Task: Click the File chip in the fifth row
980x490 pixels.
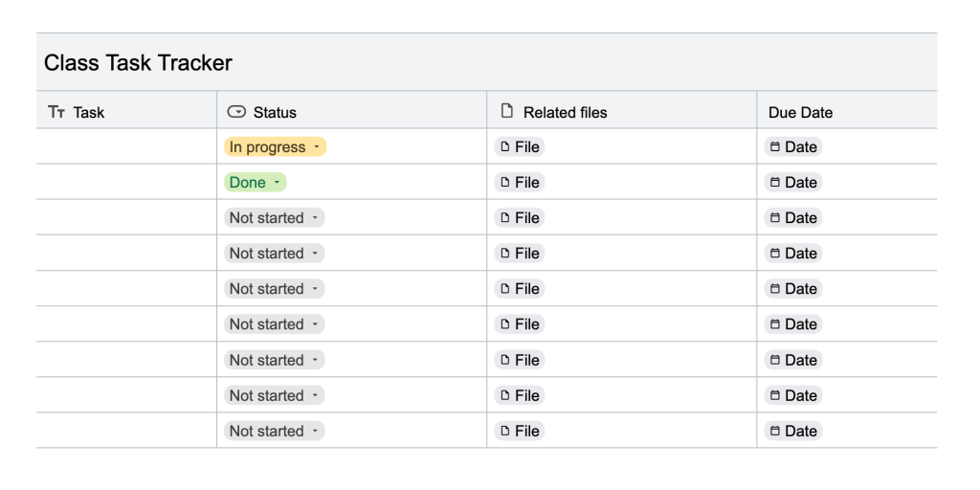Action: [x=519, y=289]
